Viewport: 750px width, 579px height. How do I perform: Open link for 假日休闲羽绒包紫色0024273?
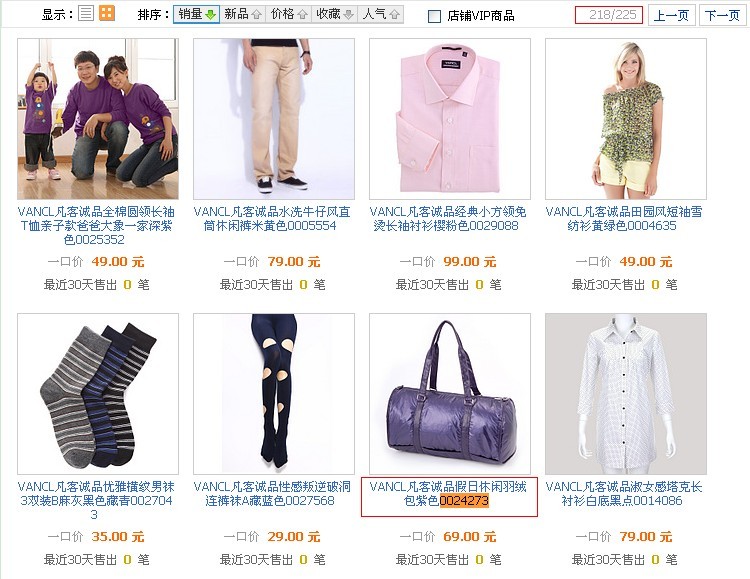click(448, 494)
